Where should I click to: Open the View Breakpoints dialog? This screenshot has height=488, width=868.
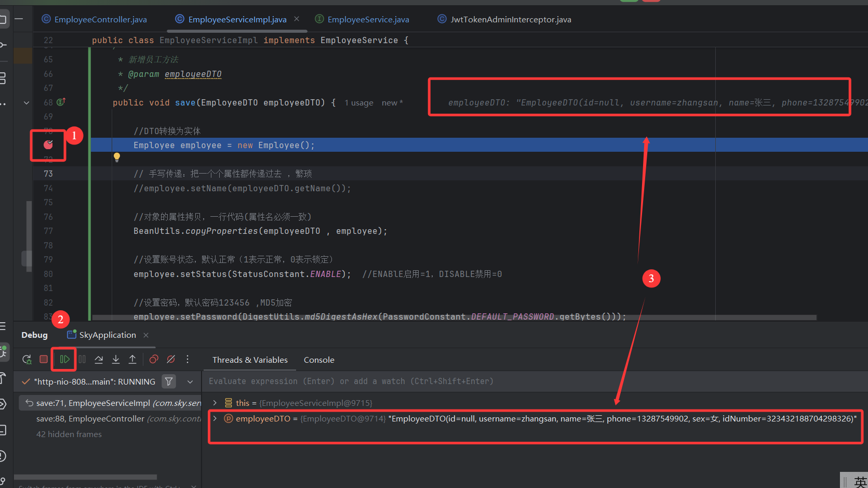154,359
